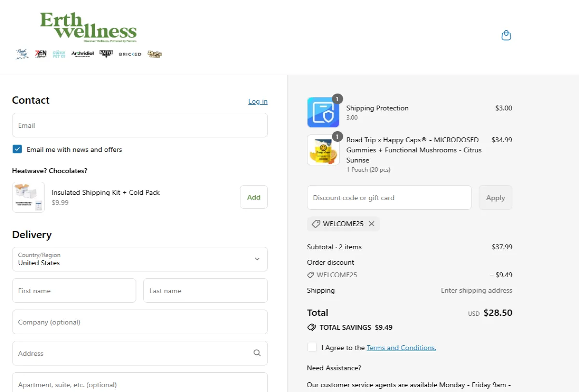Click the address field search magnifier icon
The image size is (579, 392).
click(x=257, y=353)
